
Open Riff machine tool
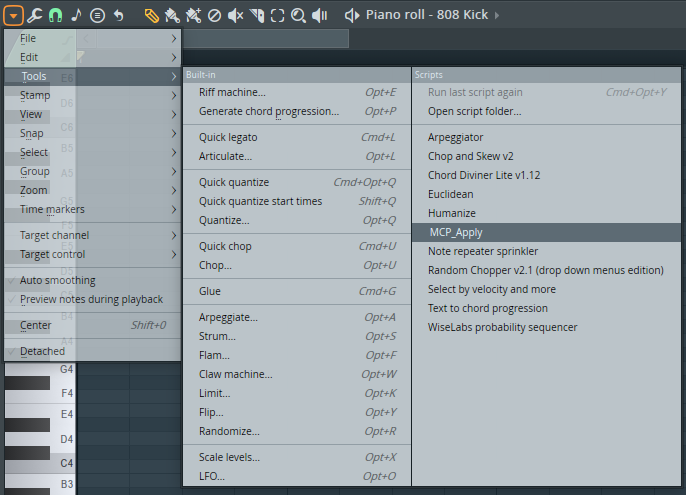297,92
